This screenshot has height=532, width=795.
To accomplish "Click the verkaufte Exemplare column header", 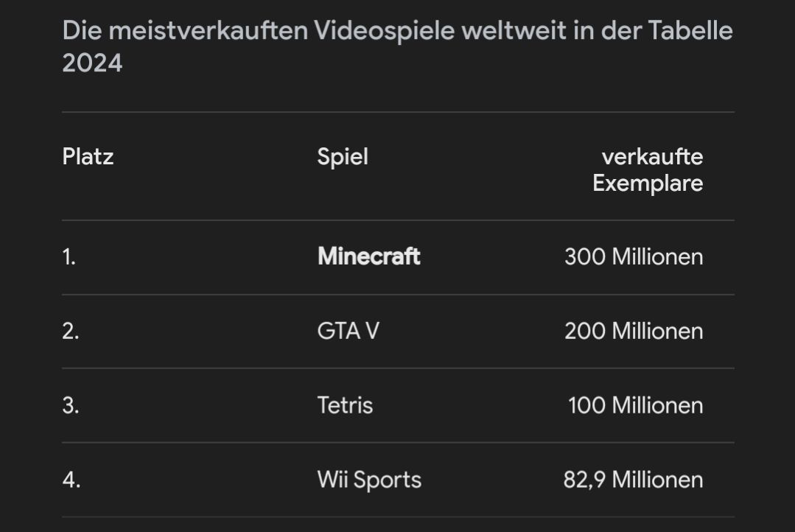I will 648,169.
